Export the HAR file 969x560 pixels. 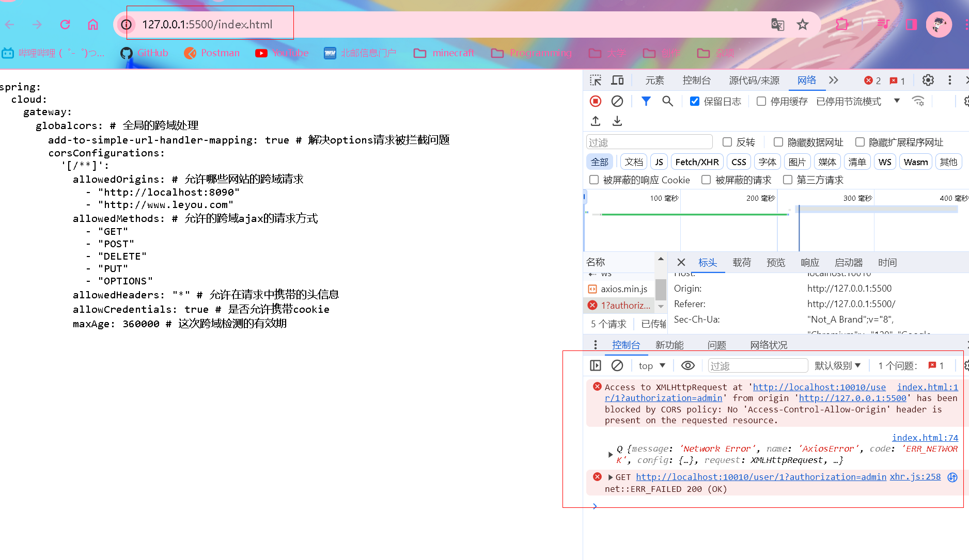pos(617,121)
